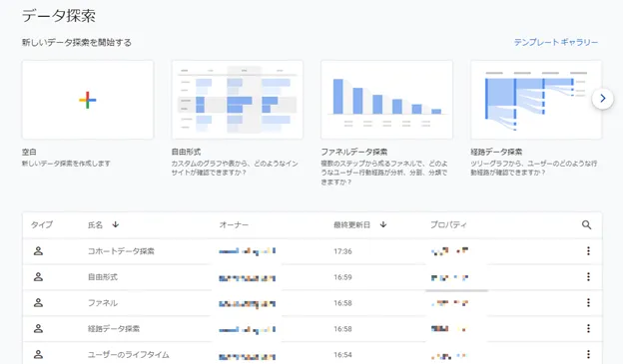Click the プロパティ column header
Image resolution: width=623 pixels, height=364 pixels.
coord(448,224)
